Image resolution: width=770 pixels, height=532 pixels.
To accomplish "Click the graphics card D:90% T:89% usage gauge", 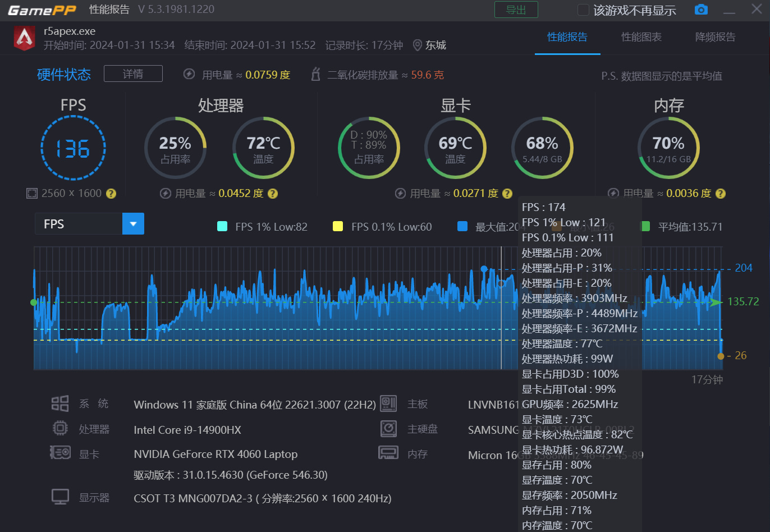I will [x=369, y=148].
